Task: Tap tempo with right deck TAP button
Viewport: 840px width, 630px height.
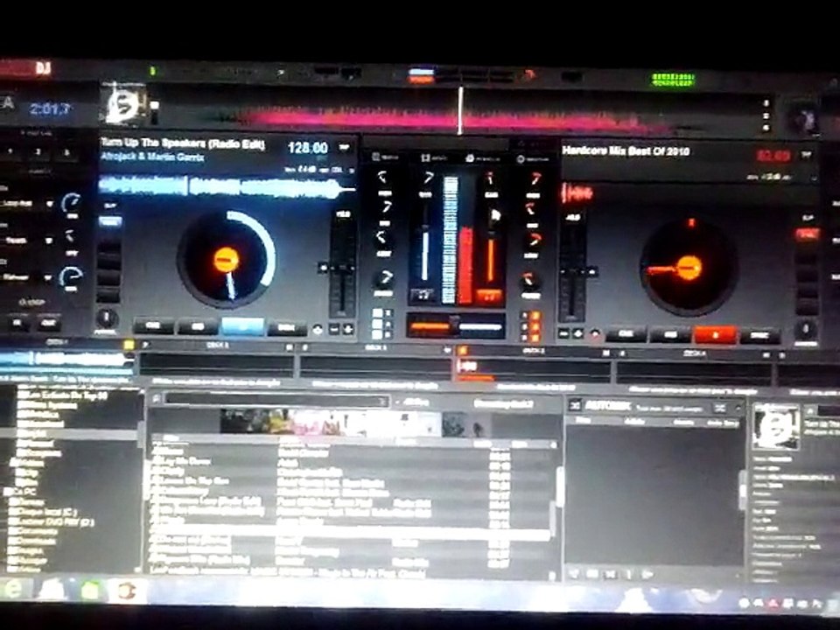Action: [806, 155]
